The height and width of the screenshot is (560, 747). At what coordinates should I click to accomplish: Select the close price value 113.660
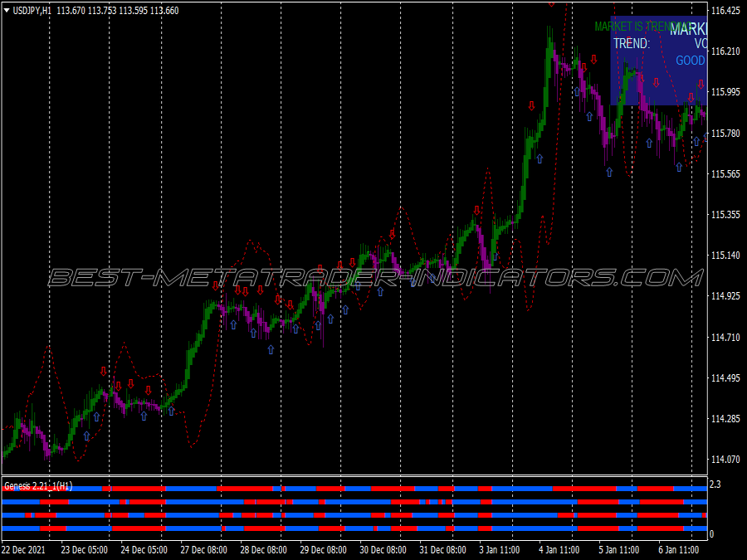(x=164, y=11)
